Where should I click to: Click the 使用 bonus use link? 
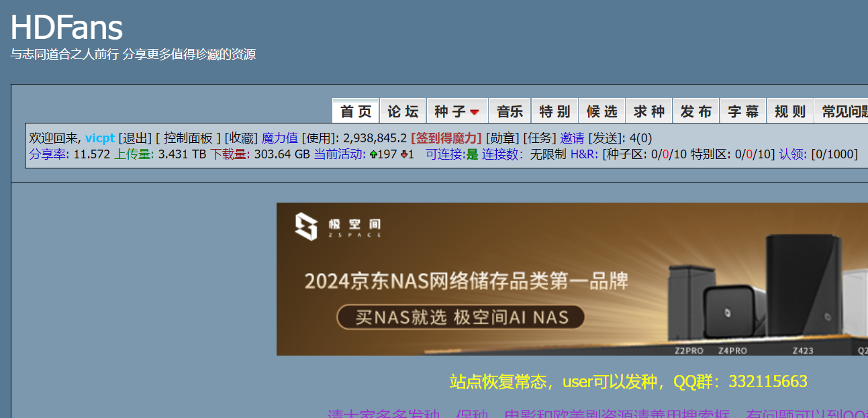[x=320, y=138]
